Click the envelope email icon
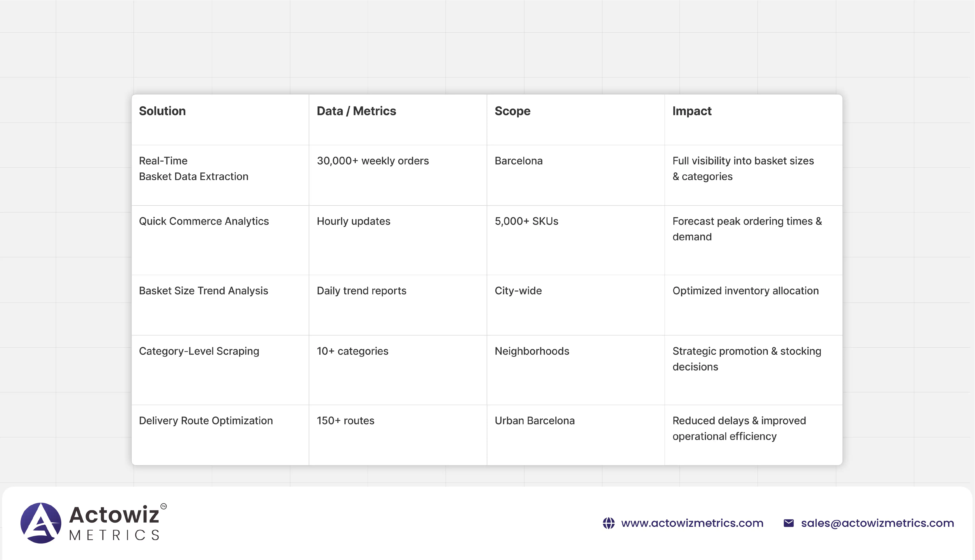The height and width of the screenshot is (560, 975). [788, 523]
